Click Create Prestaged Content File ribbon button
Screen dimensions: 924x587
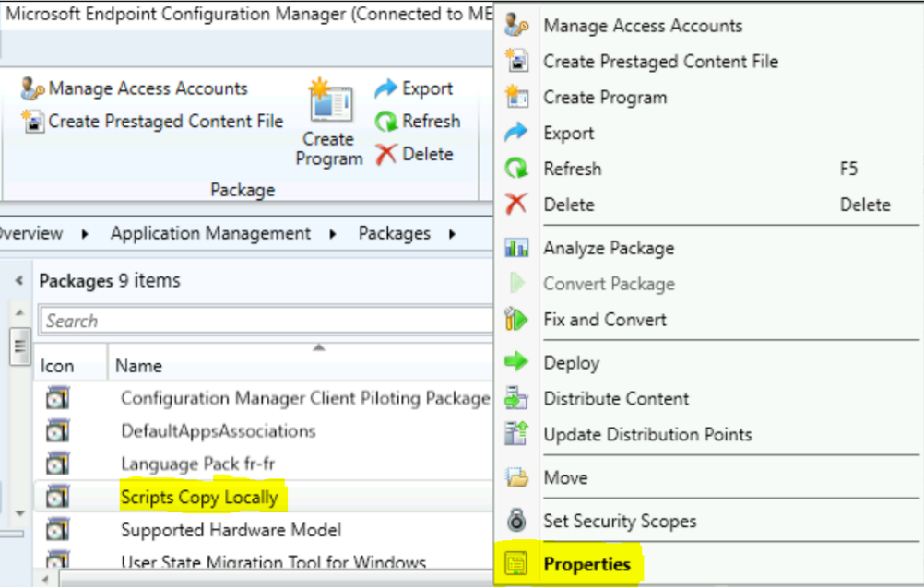coord(153,122)
